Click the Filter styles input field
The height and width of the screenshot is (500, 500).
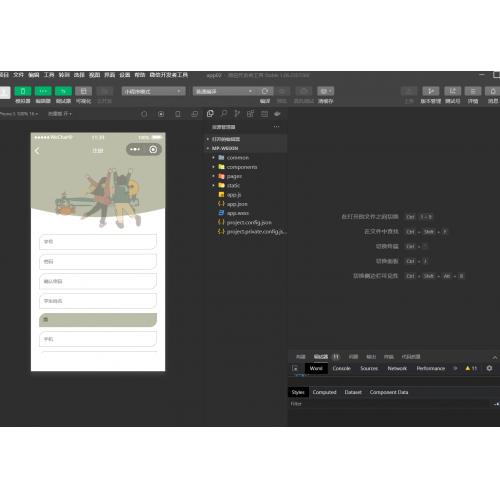click(x=390, y=404)
